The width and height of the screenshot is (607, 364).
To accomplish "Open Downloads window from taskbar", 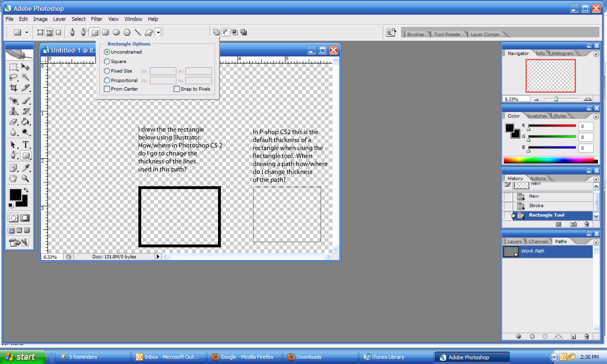I will click(x=308, y=357).
